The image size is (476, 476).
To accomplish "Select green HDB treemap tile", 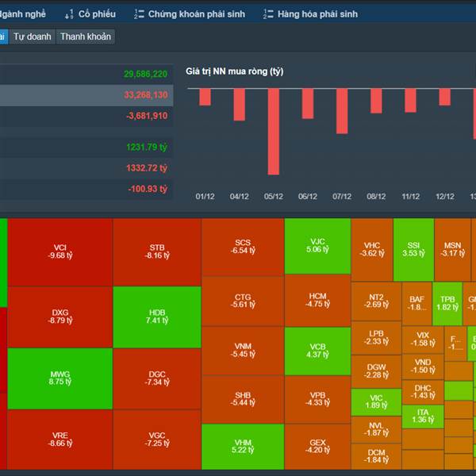I will tap(157, 317).
